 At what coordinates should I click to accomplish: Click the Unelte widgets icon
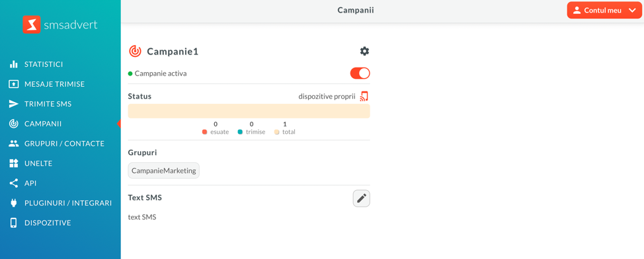14,164
